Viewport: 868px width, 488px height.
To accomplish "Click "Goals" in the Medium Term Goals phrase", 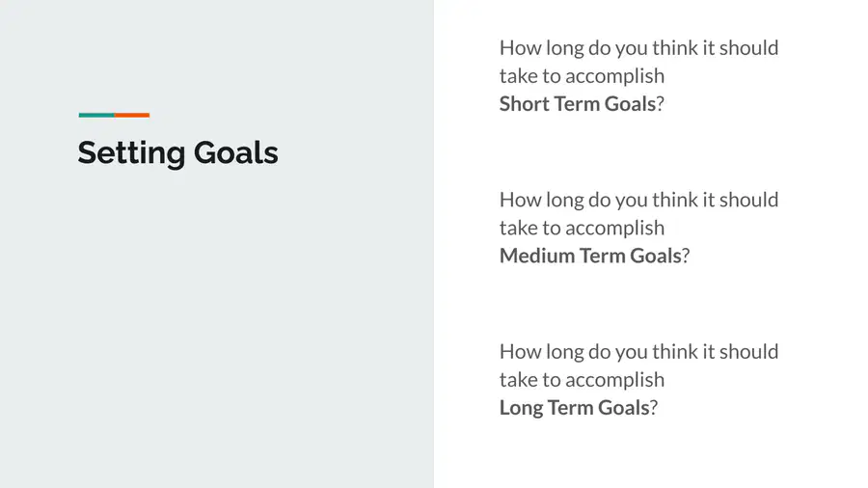I will (656, 256).
